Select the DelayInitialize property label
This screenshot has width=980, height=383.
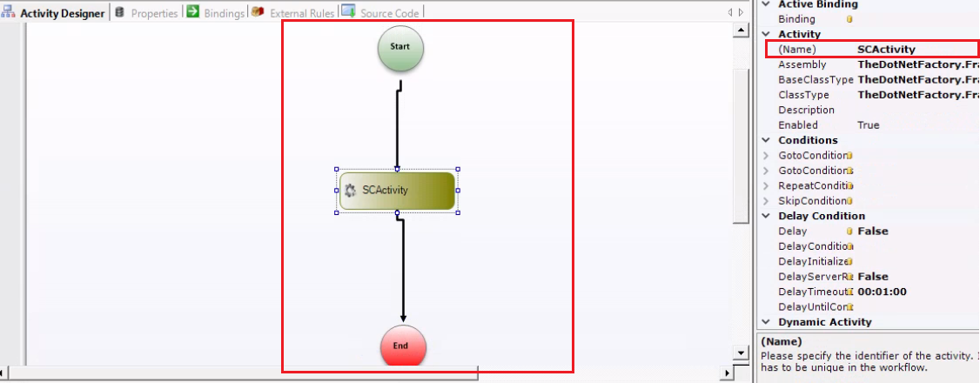813,261
